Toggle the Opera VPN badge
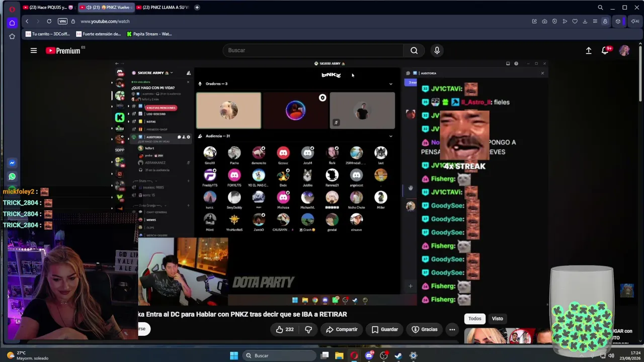644x362 pixels. point(62,21)
